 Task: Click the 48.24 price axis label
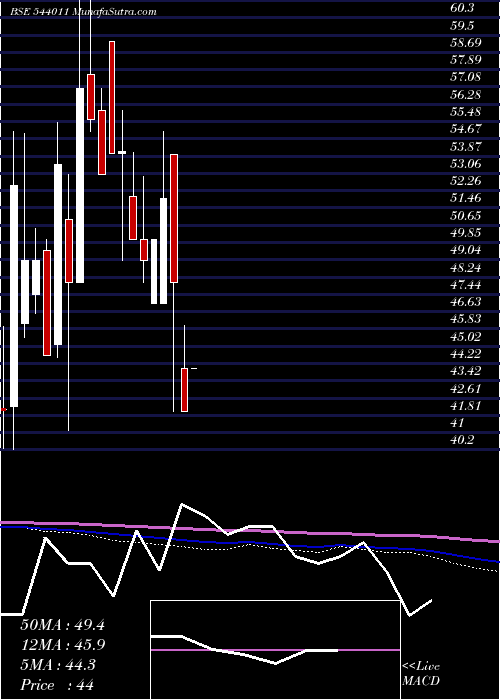468,267
